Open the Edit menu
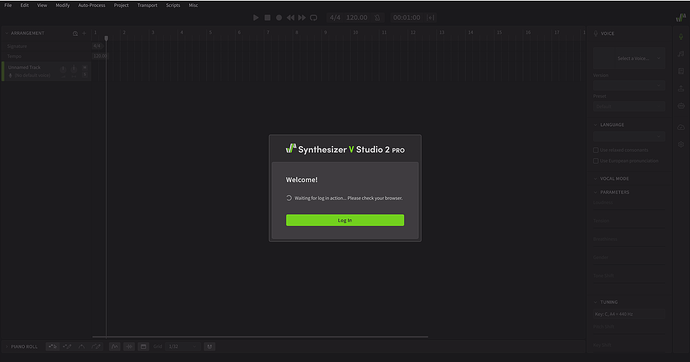 [25, 5]
